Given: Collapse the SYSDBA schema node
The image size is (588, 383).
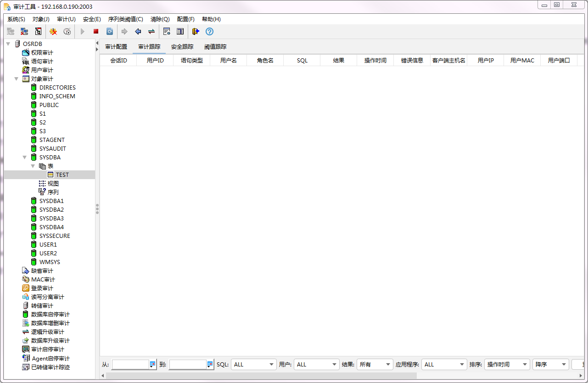Looking at the screenshot, I should pyautogui.click(x=25, y=158).
